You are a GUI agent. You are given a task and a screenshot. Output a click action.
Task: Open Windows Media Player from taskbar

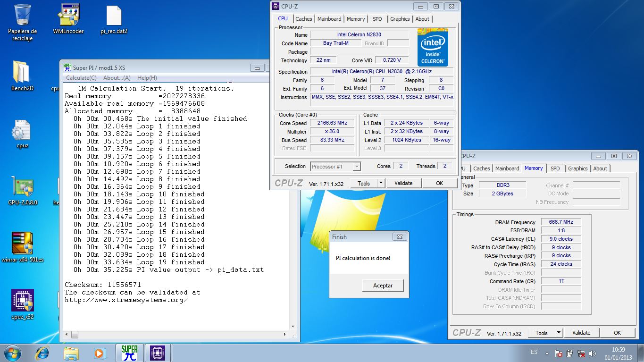99,353
